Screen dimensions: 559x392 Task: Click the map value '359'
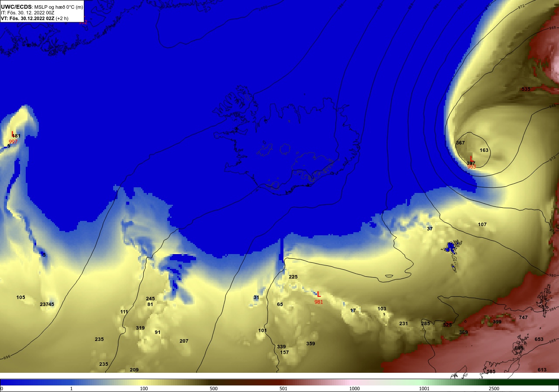click(311, 344)
